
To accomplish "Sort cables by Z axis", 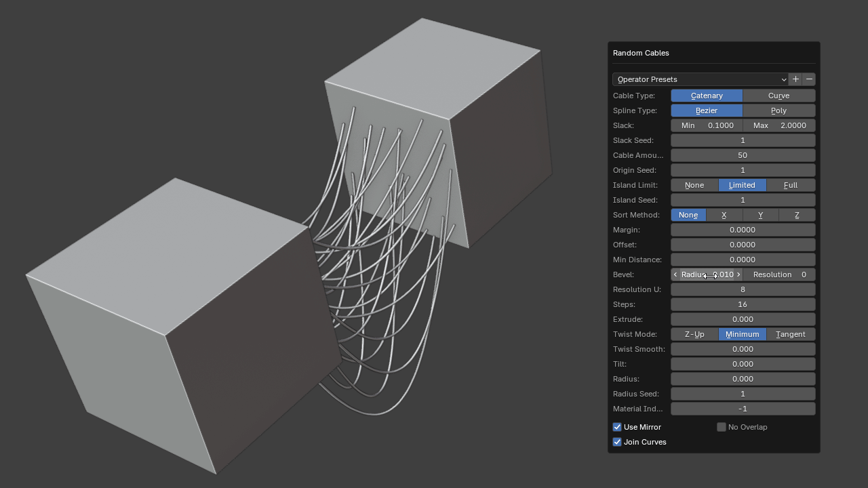I will 797,215.
